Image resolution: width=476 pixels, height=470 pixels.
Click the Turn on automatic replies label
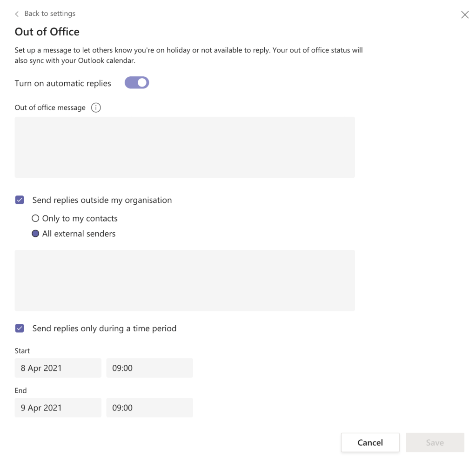coord(63,83)
